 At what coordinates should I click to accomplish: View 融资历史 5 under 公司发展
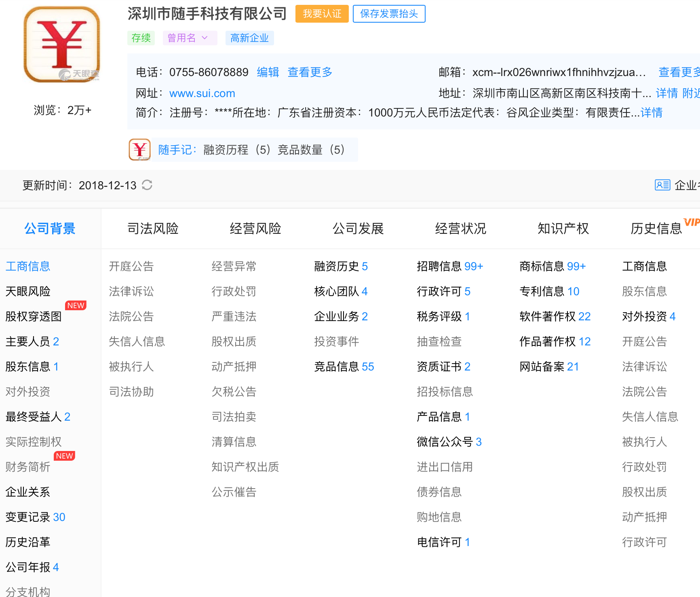pyautogui.click(x=341, y=266)
